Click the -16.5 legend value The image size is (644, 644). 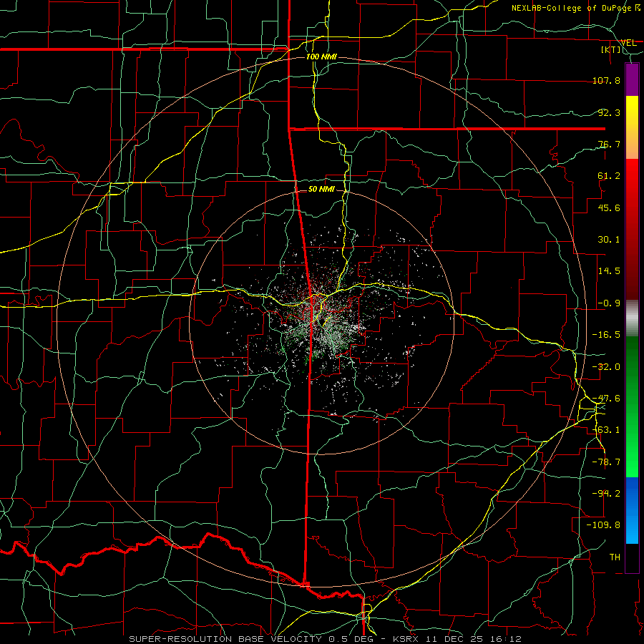(x=606, y=335)
